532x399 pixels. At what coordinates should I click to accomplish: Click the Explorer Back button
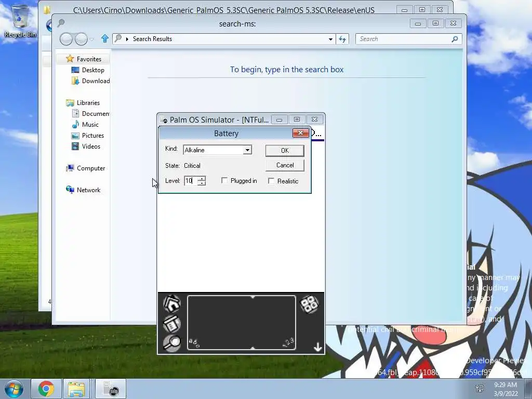[66, 39]
